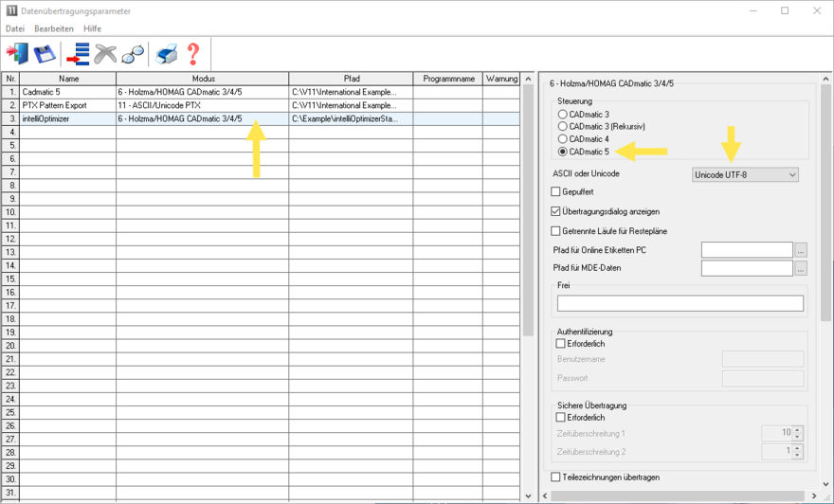This screenshot has width=834, height=504.
Task: Click row number 4 header
Action: pyautogui.click(x=10, y=133)
